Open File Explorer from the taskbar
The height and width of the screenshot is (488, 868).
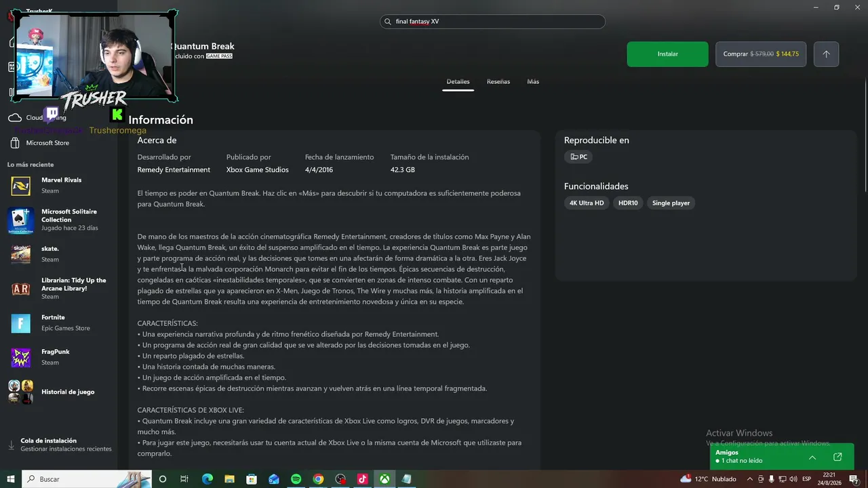(229, 479)
